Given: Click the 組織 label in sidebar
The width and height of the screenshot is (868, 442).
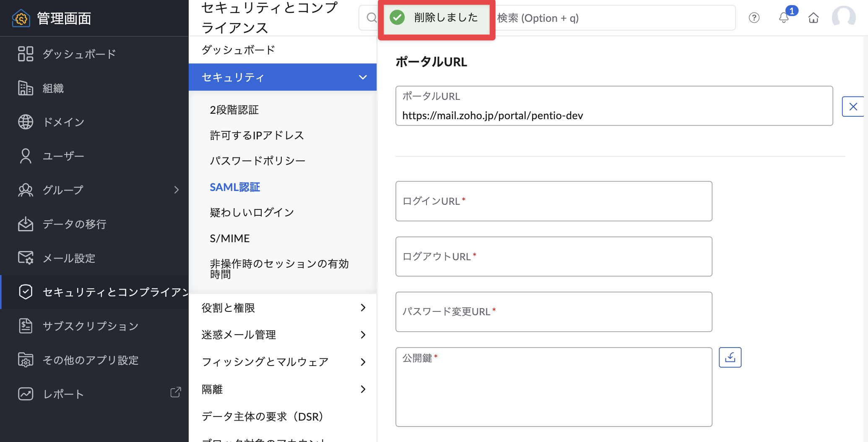Looking at the screenshot, I should click(53, 88).
